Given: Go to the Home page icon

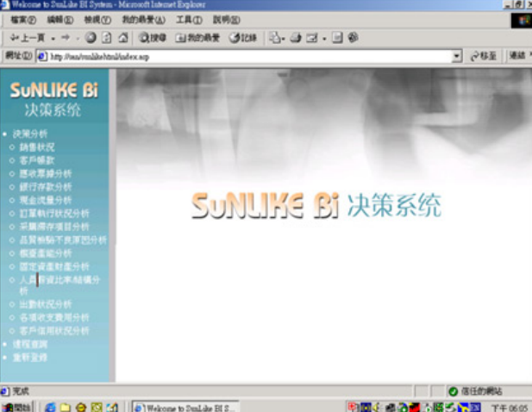Looking at the screenshot, I should [122, 38].
